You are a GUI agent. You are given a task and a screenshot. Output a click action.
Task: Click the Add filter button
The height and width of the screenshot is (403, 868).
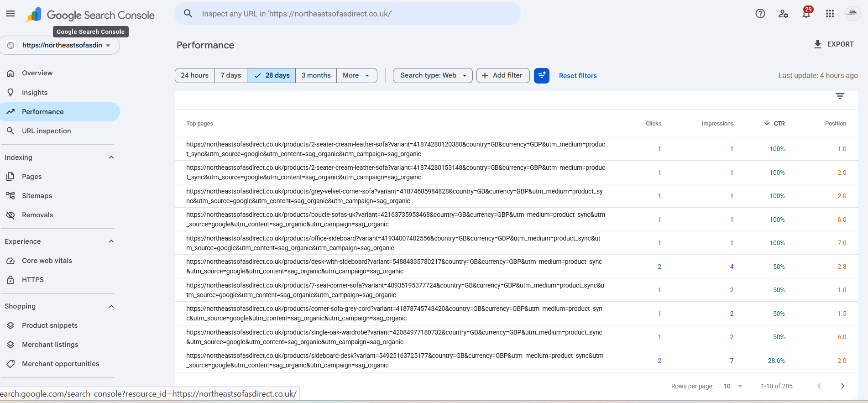click(503, 75)
